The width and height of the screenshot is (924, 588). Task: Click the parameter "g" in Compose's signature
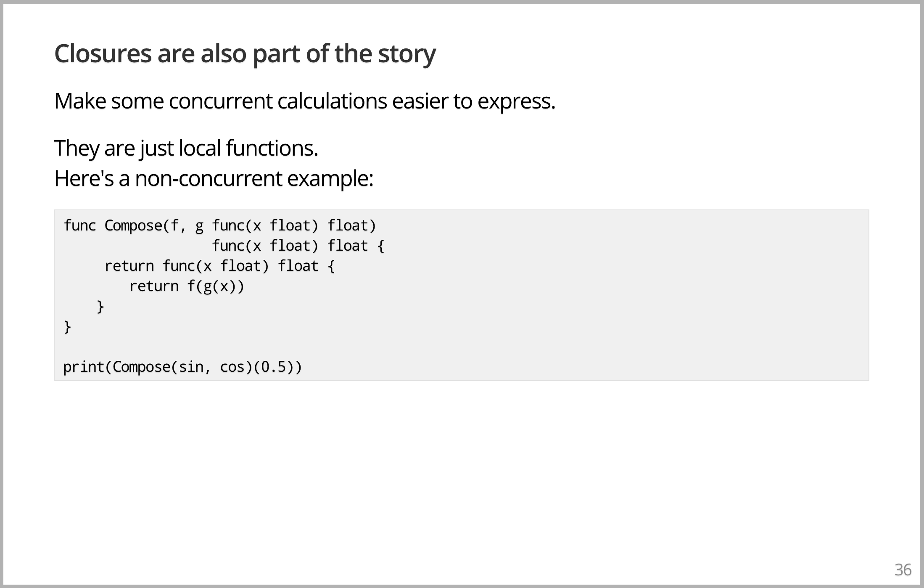pos(199,226)
